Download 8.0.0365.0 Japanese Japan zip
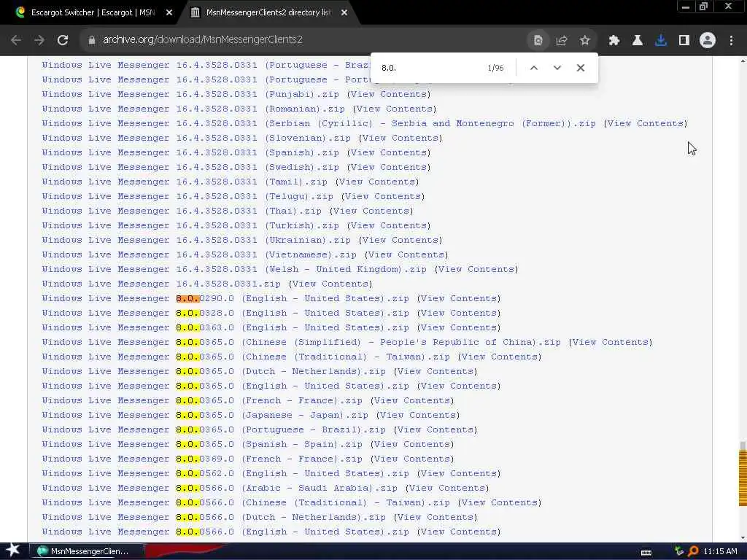 [x=205, y=415]
